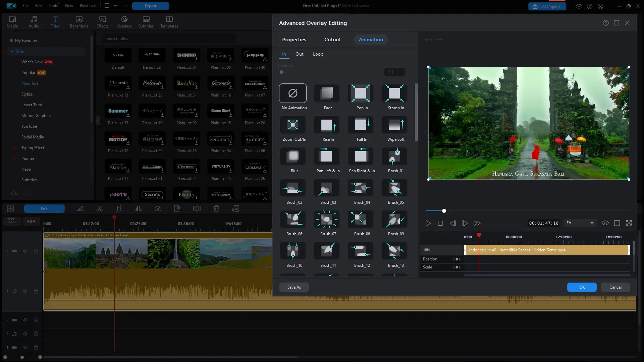
Task: Click the grid lines icon under preview
Action: [x=617, y=223]
